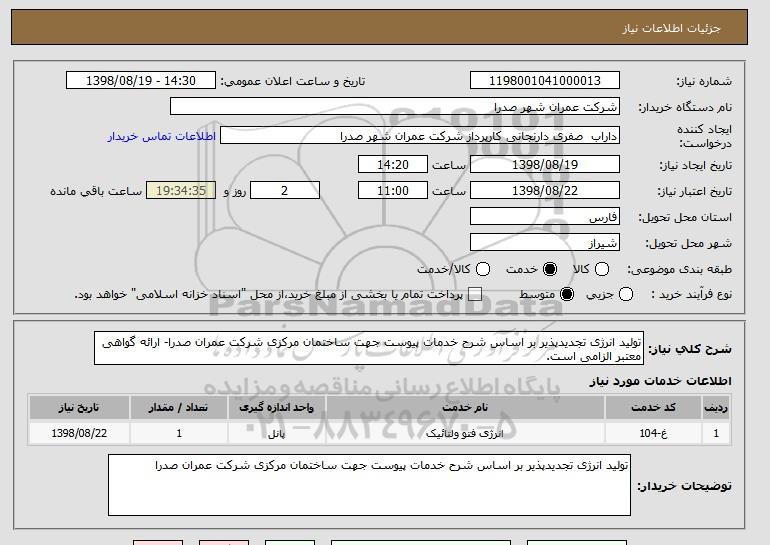Select the خدمت radio button
This screenshot has width=770, height=545.
tap(550, 269)
